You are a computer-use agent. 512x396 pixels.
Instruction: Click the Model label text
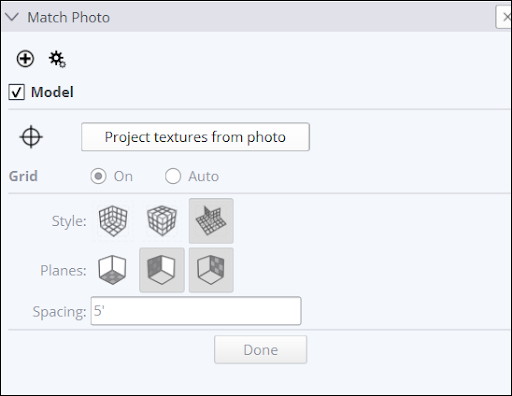point(52,92)
